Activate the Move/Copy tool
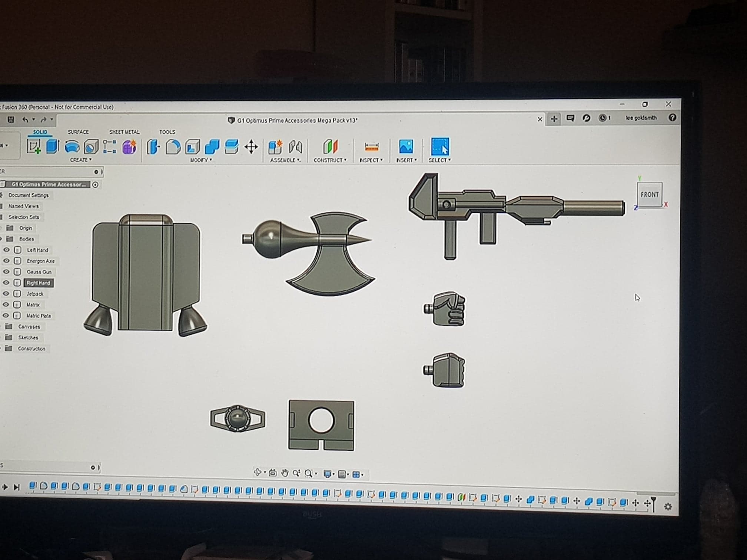This screenshot has width=747, height=560. [x=251, y=147]
